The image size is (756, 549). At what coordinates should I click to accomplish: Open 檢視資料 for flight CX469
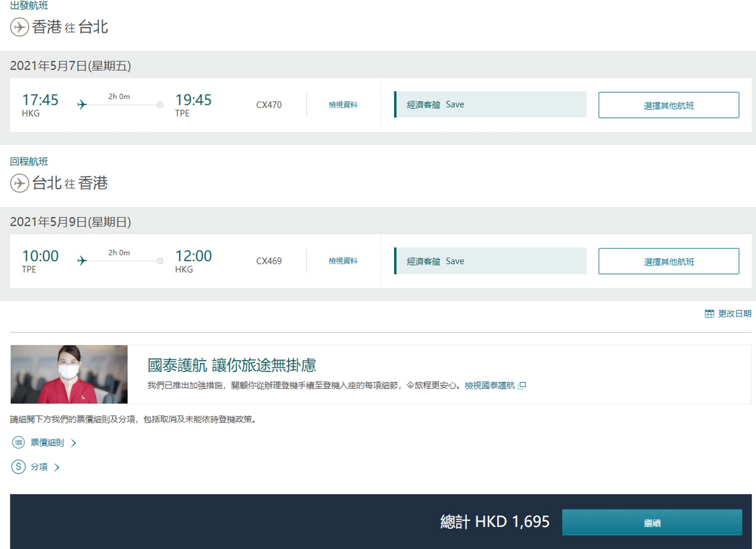(x=343, y=261)
